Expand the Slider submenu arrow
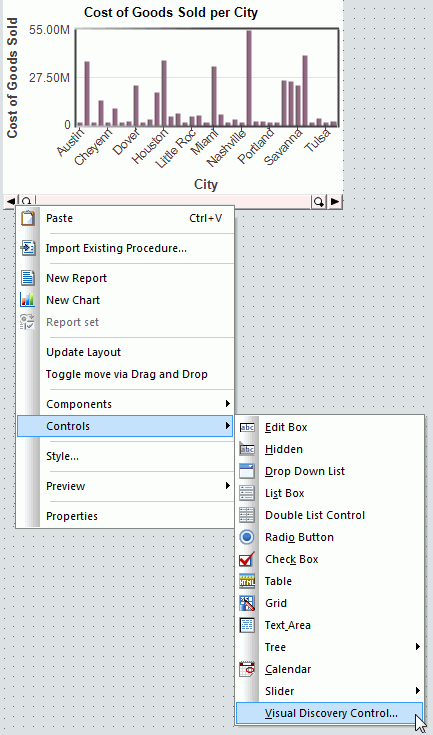Screen dimensions: 433x735 [x=418, y=691]
